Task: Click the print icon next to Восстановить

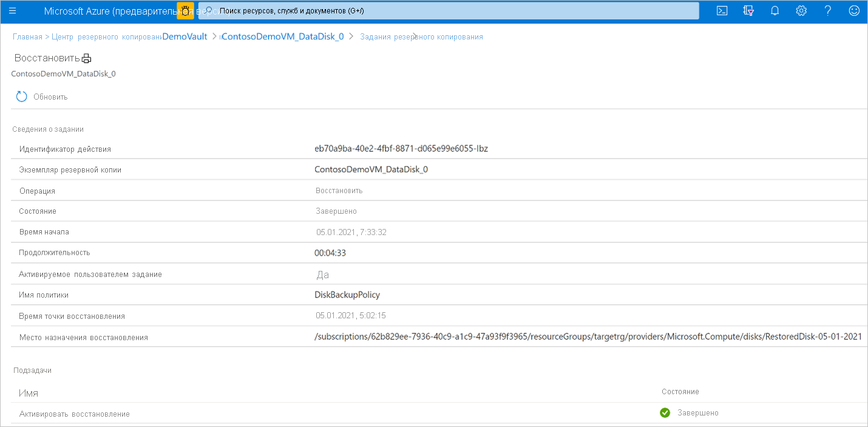Action: tap(86, 59)
